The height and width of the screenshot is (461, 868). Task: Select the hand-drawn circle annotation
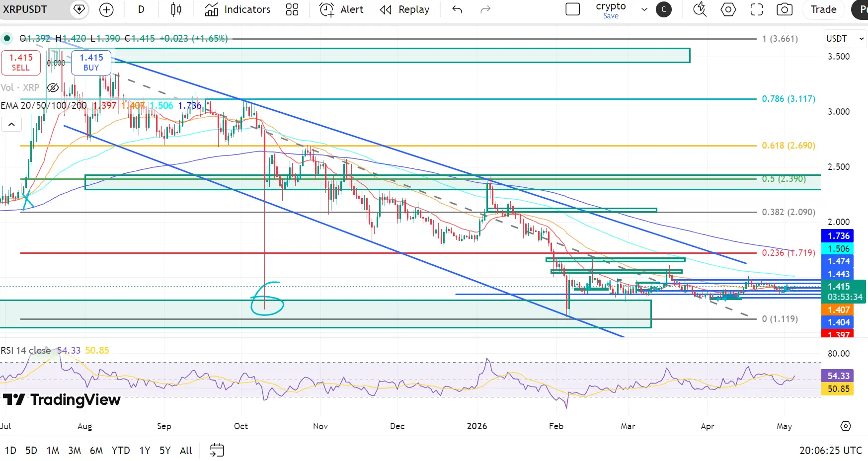click(267, 299)
